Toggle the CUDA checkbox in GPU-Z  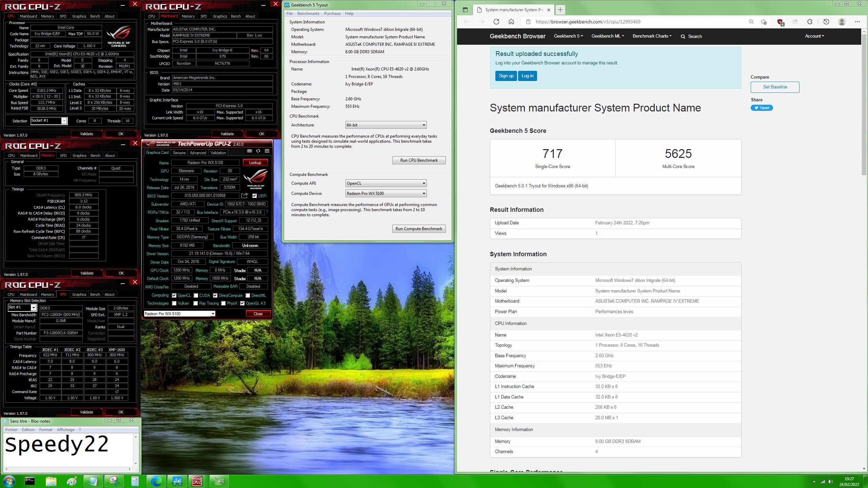196,295
